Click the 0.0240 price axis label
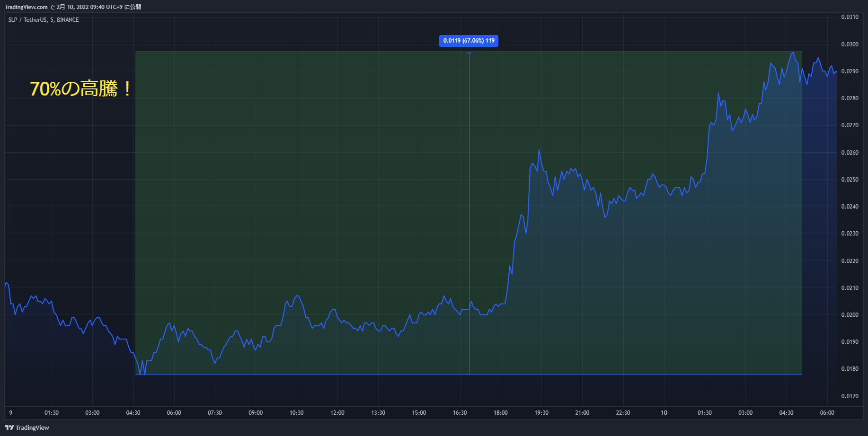This screenshot has height=436, width=868. click(850, 207)
